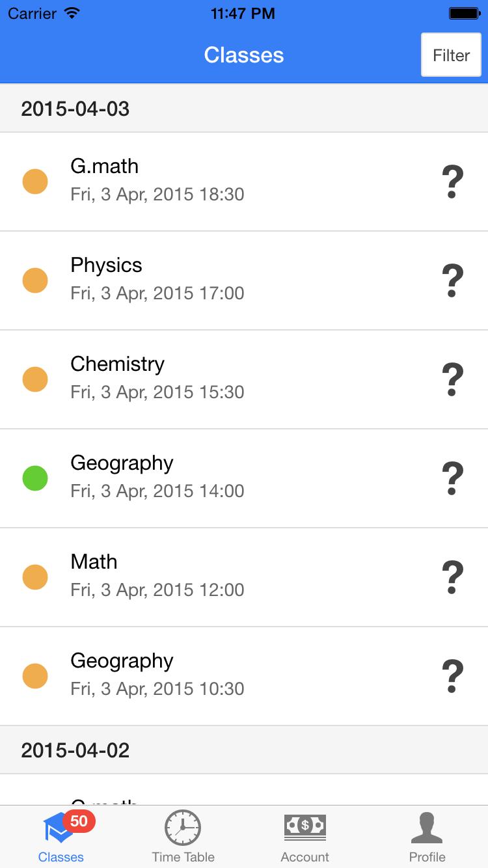Screen dimensions: 488x868
Task: Open the Profile person icon
Action: pyautogui.click(x=427, y=828)
